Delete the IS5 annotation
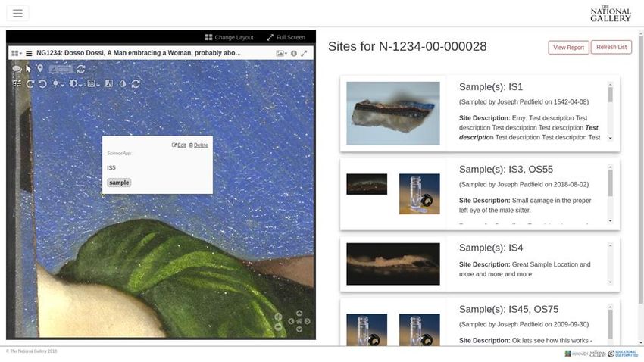The height and width of the screenshot is (362, 644). 199,145
